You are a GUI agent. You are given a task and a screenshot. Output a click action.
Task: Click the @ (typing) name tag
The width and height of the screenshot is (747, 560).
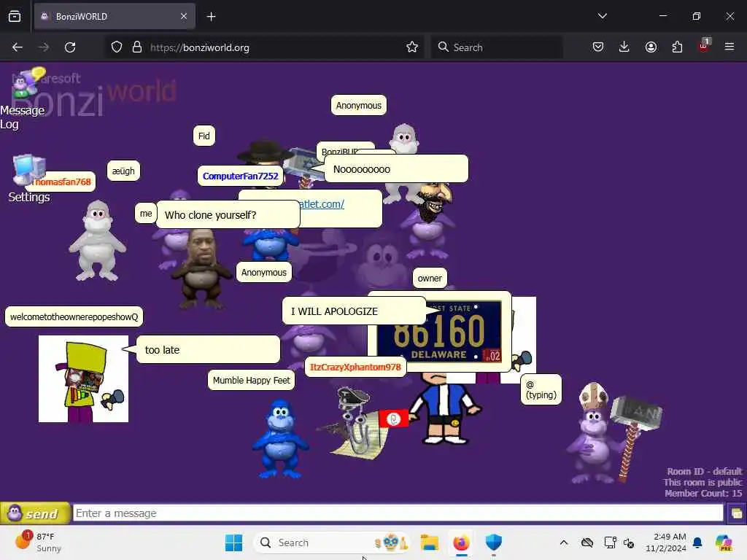coord(541,389)
